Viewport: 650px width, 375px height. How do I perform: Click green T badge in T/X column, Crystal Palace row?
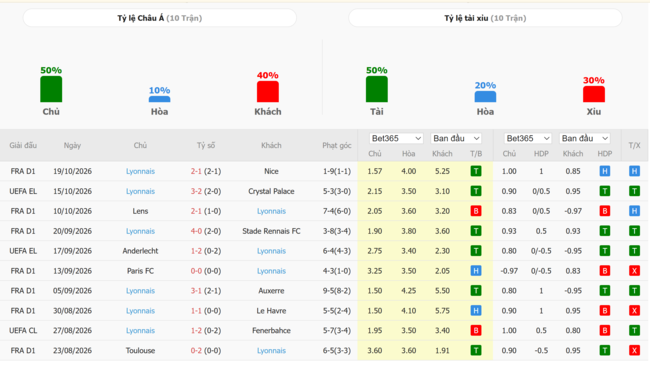pyautogui.click(x=634, y=191)
